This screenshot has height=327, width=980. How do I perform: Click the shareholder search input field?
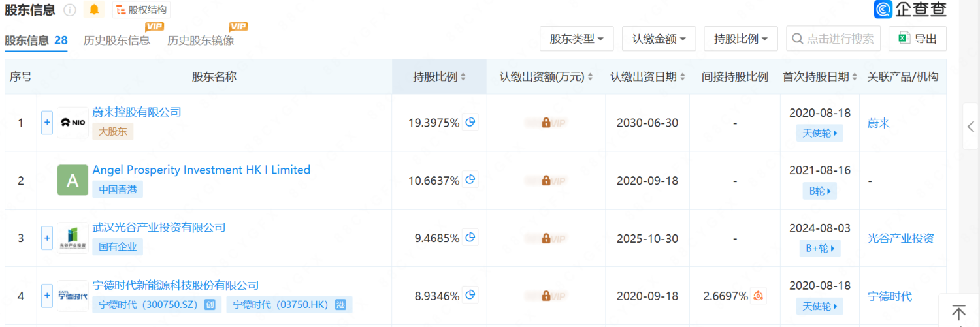[839, 39]
